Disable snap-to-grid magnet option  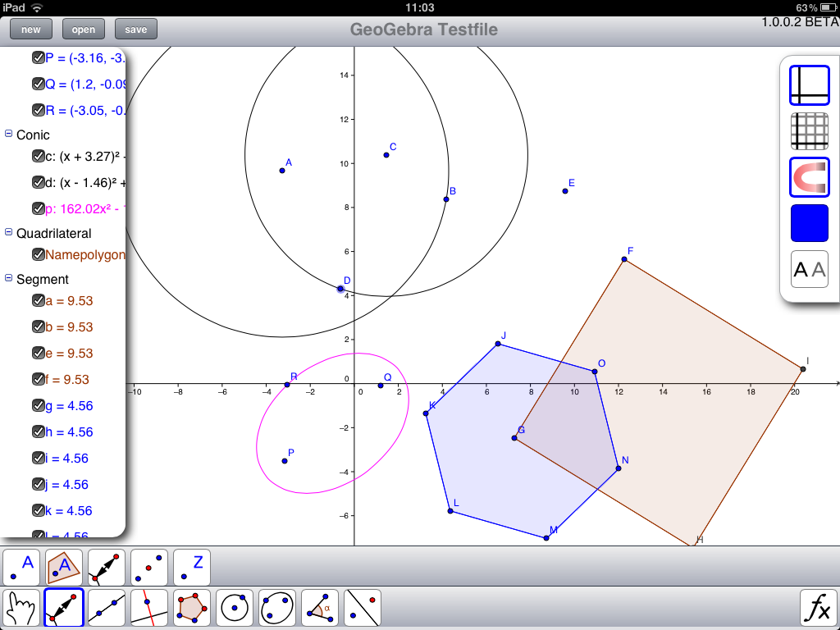pyautogui.click(x=809, y=176)
